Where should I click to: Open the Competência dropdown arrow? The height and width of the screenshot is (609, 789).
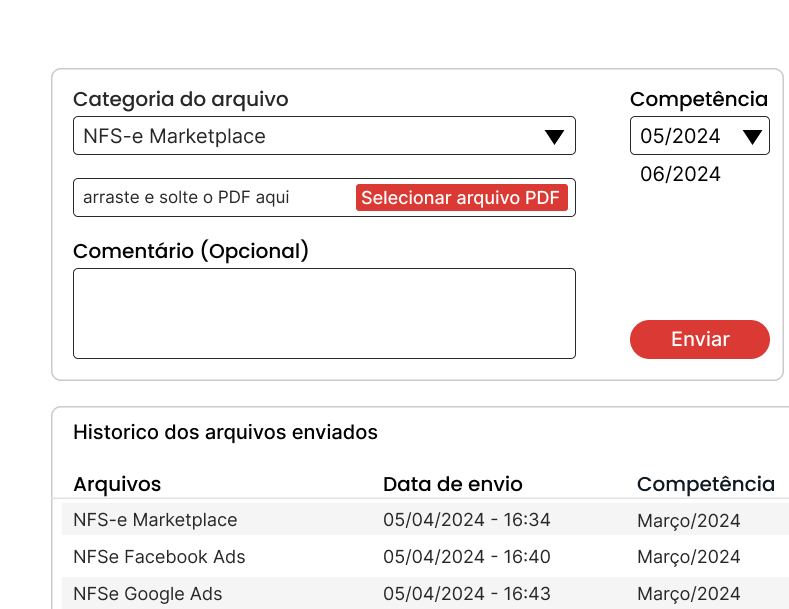752,137
